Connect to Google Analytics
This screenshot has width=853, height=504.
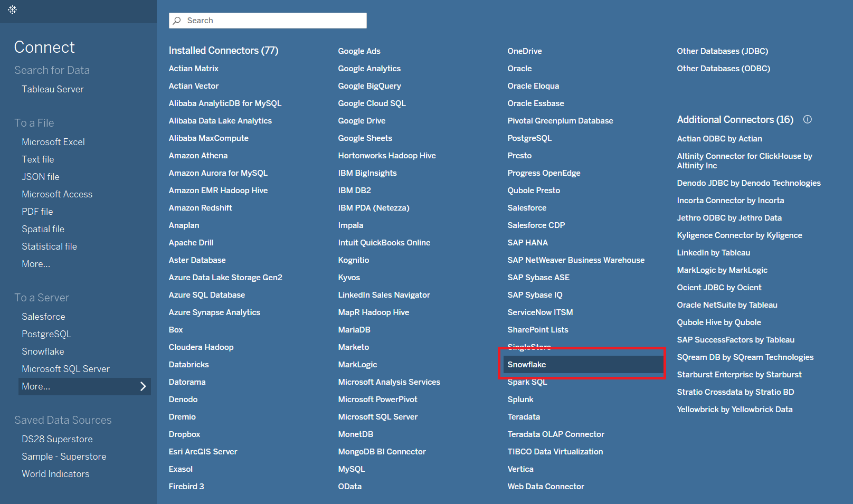point(369,69)
